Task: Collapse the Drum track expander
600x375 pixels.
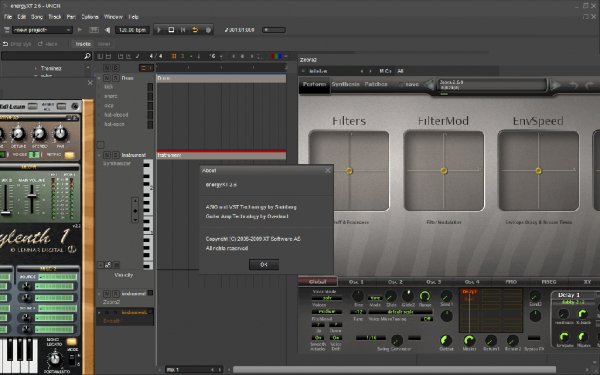Action: (99, 78)
